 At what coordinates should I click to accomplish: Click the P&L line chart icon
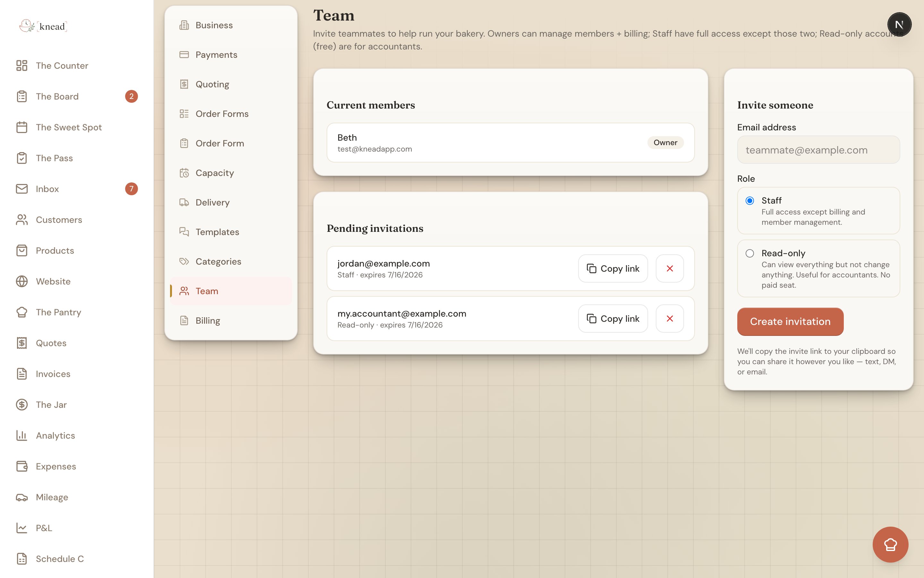tap(22, 528)
